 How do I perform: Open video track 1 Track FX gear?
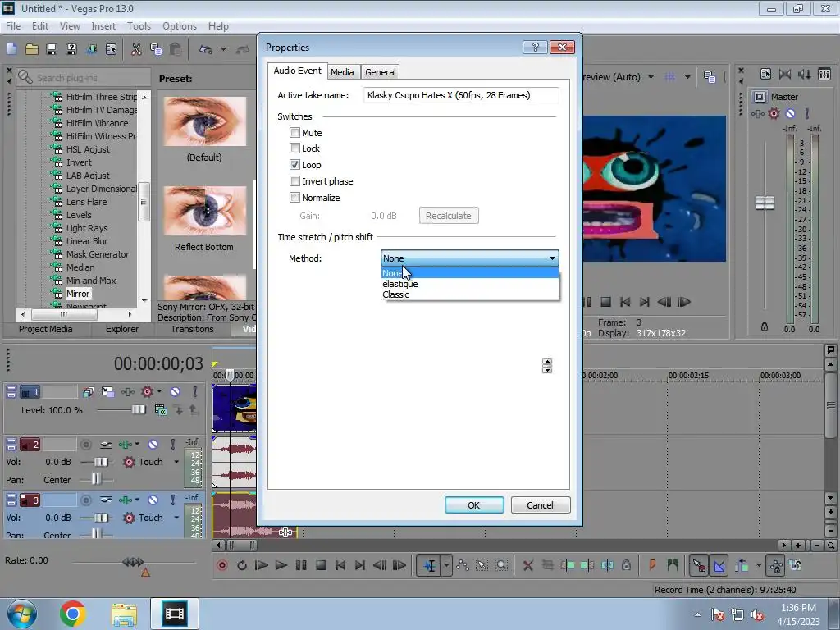tap(148, 392)
